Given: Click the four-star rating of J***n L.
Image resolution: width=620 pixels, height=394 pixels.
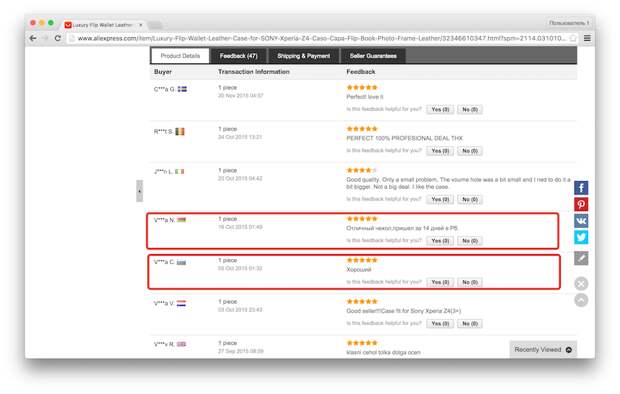Looking at the screenshot, I should point(361,170).
